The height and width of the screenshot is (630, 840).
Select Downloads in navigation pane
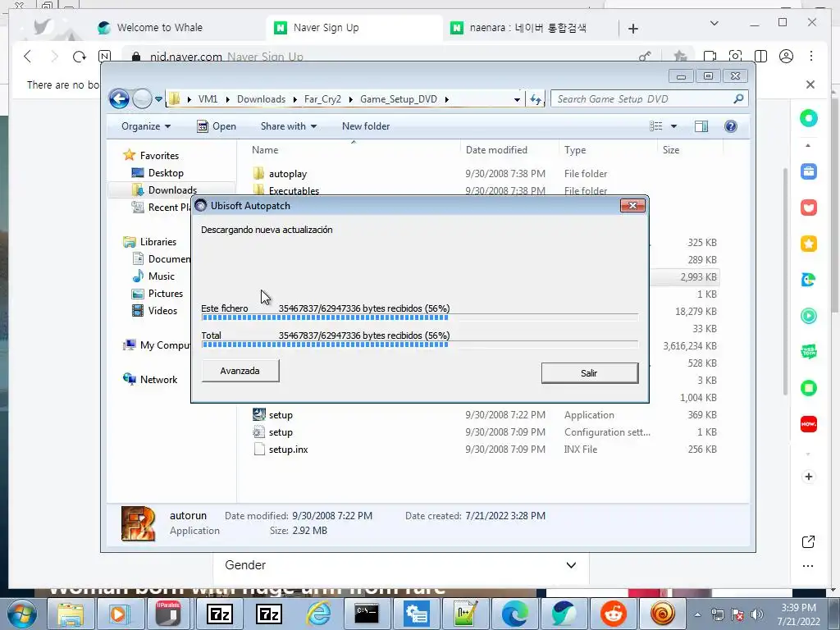[x=172, y=189]
